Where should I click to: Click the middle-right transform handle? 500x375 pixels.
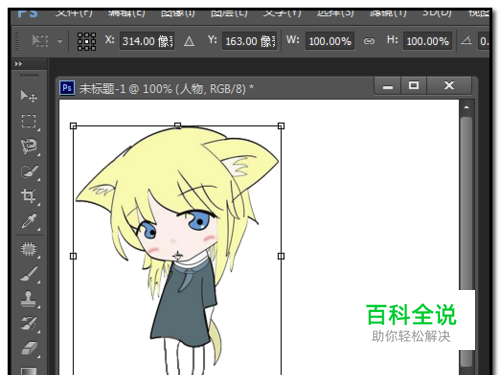pos(281,256)
